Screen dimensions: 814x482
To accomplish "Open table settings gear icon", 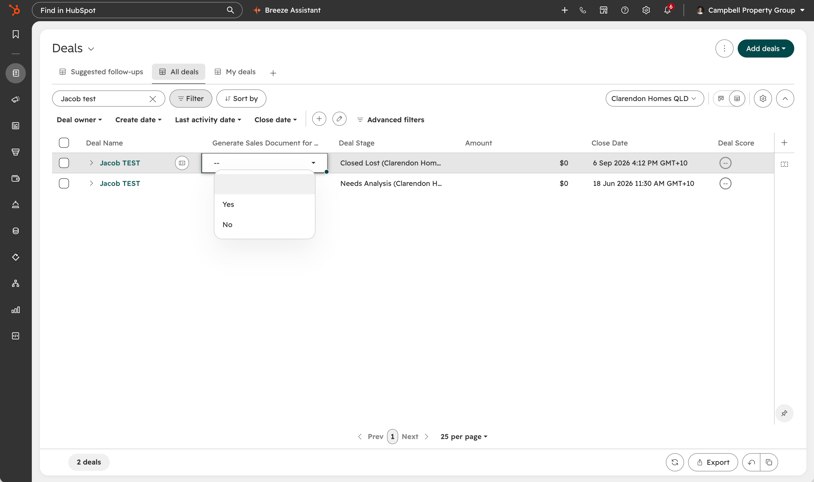I will click(x=763, y=99).
